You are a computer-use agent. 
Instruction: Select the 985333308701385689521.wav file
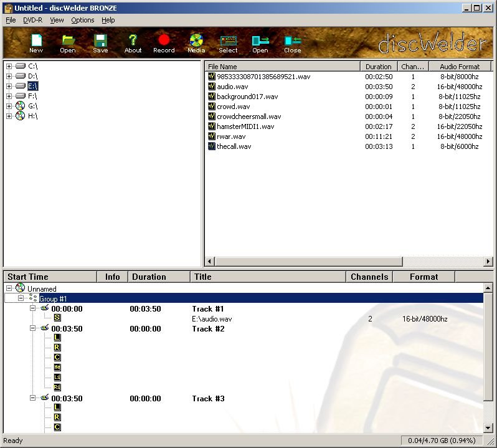pyautogui.click(x=263, y=77)
